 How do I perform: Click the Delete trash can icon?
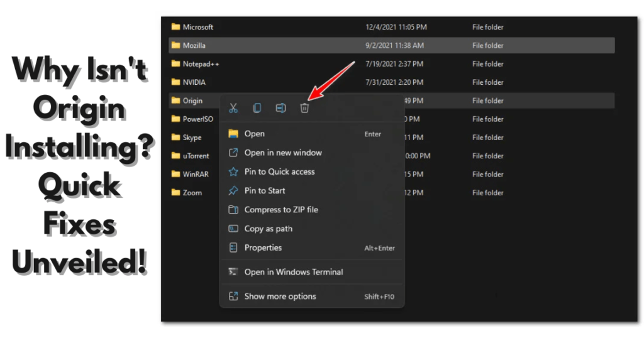point(304,108)
